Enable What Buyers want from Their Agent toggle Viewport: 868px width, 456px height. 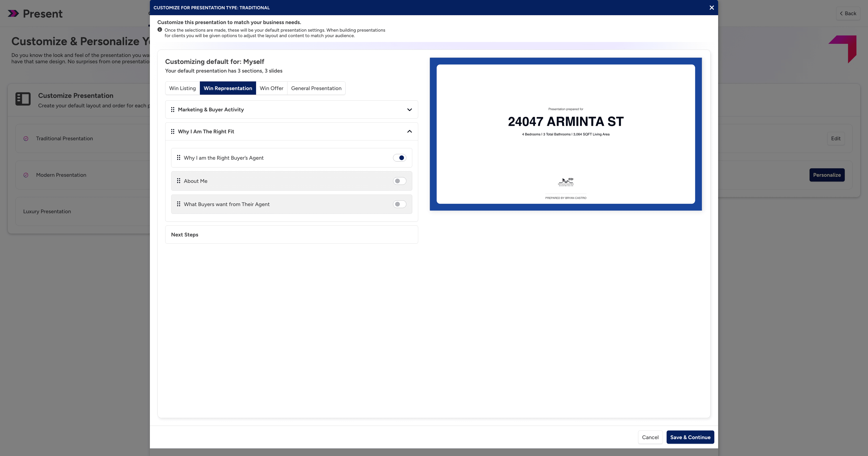[x=400, y=204]
